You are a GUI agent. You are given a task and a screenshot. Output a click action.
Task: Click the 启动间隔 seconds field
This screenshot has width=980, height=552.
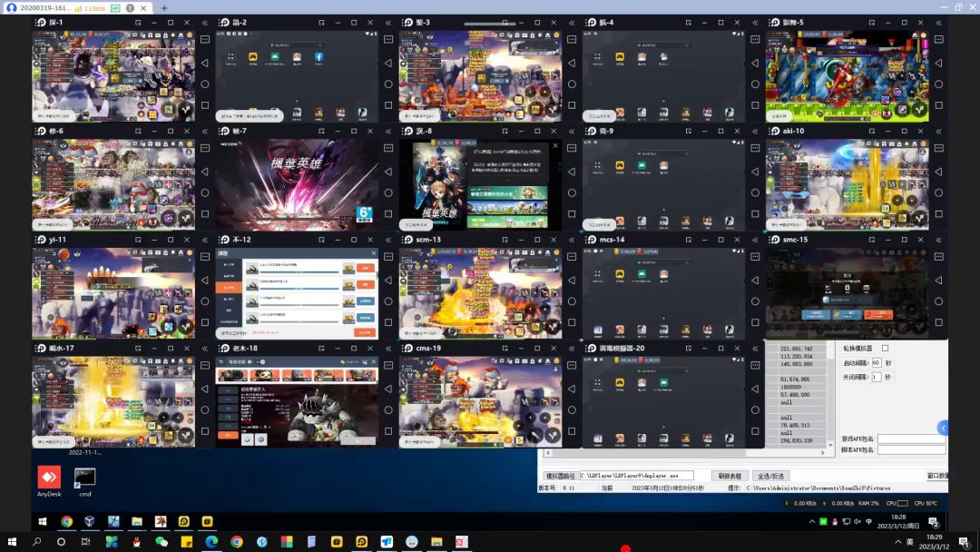coord(877,363)
